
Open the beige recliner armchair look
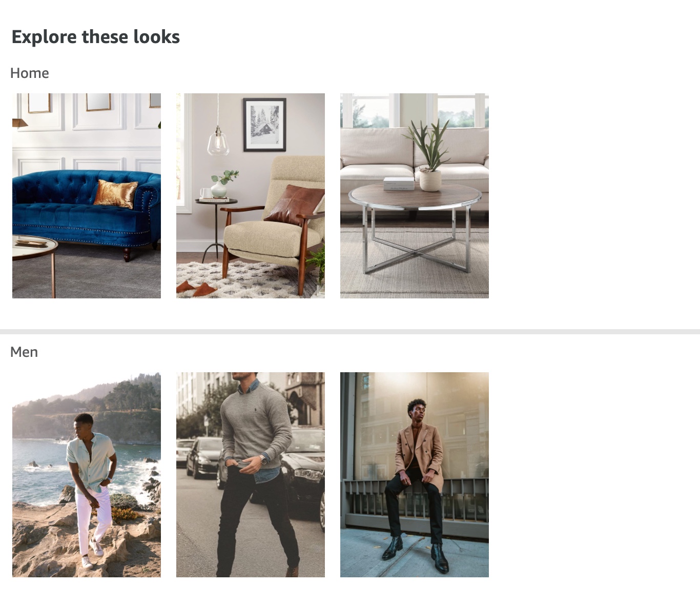click(251, 195)
